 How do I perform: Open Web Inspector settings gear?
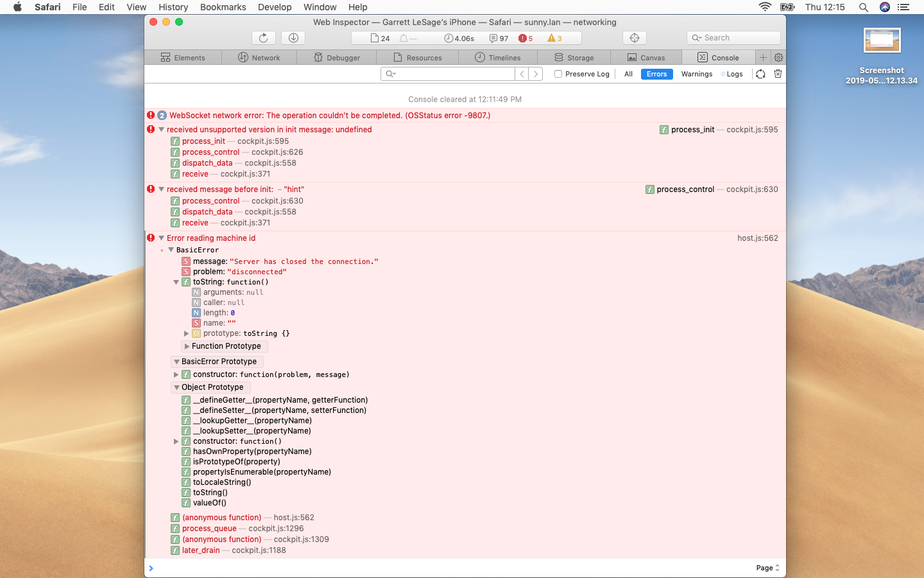click(778, 57)
